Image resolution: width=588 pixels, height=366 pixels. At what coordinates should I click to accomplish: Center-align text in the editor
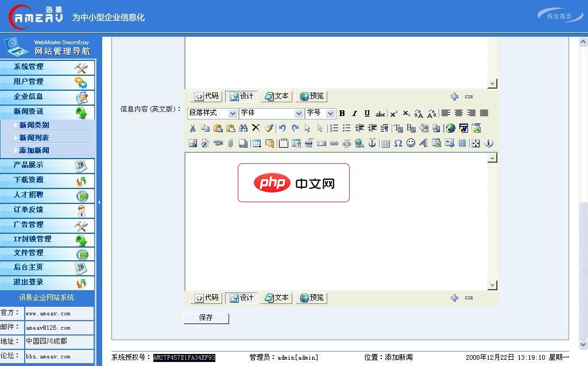tap(459, 113)
